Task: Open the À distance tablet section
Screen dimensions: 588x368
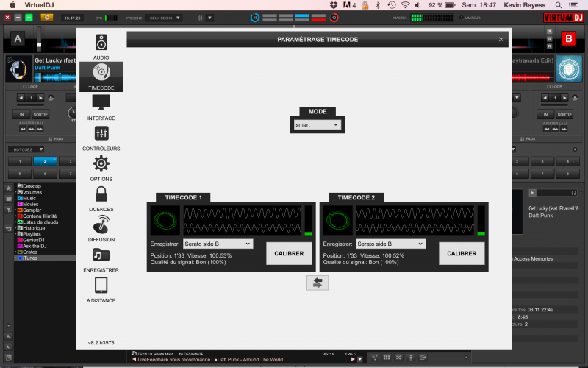Action: pyautogui.click(x=101, y=289)
